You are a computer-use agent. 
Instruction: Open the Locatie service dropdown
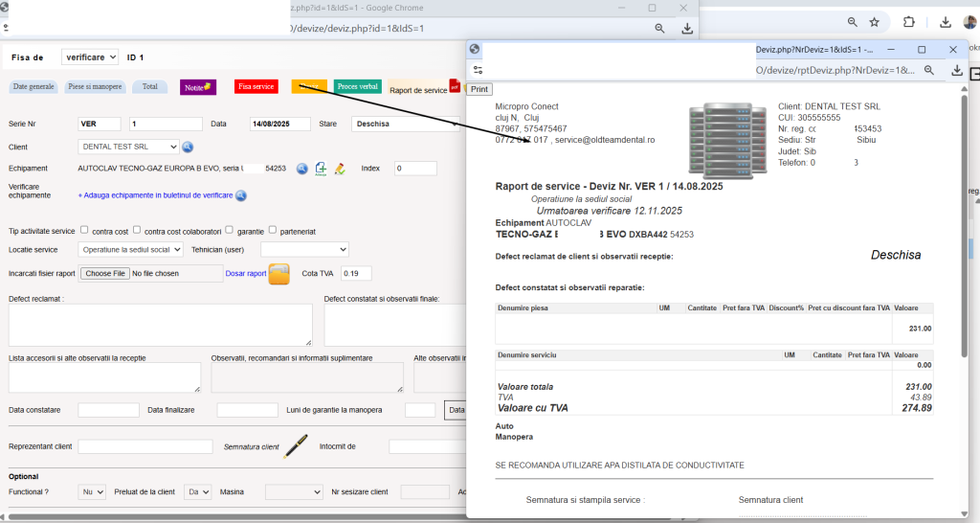(130, 250)
